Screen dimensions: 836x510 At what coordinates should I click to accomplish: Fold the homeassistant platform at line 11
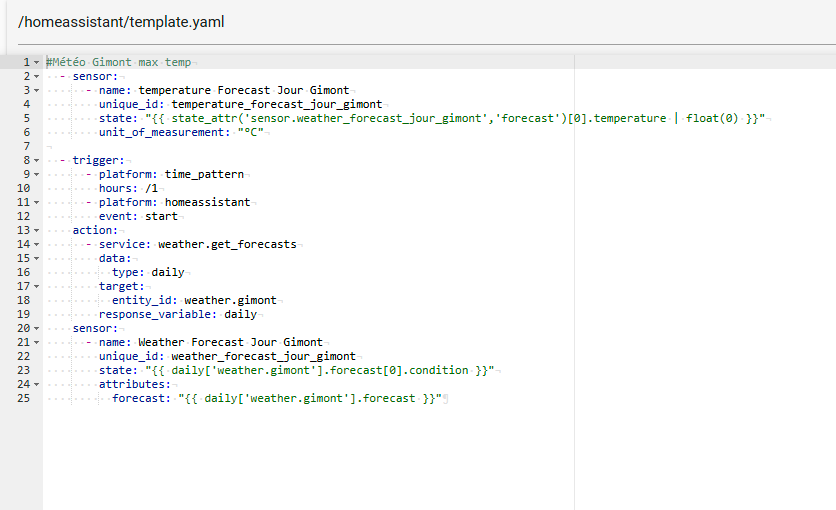[x=36, y=203]
